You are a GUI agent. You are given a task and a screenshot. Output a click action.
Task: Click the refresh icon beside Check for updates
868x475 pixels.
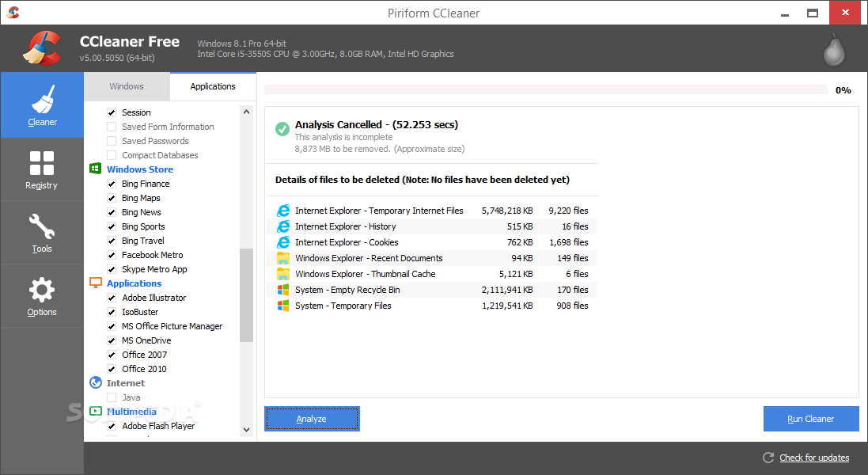click(768, 458)
